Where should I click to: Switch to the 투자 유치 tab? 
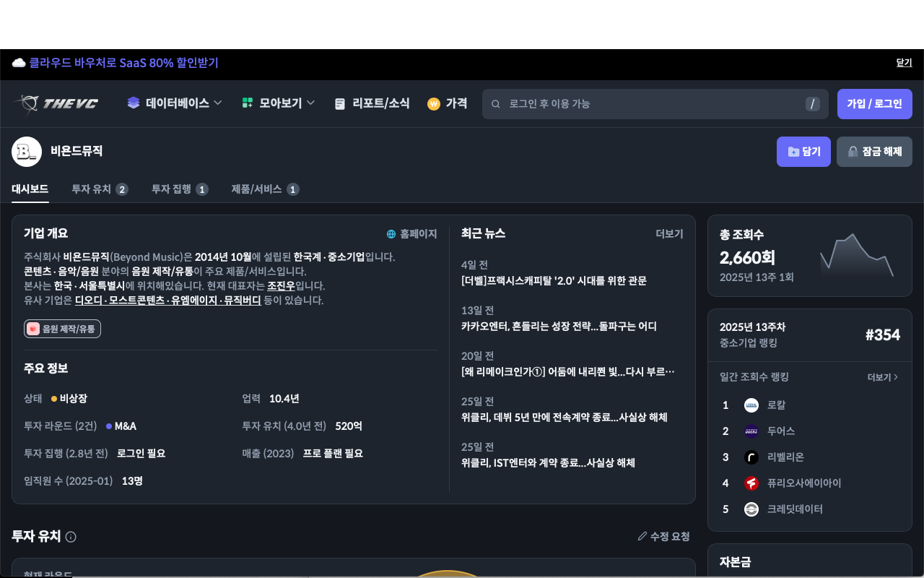pos(100,189)
